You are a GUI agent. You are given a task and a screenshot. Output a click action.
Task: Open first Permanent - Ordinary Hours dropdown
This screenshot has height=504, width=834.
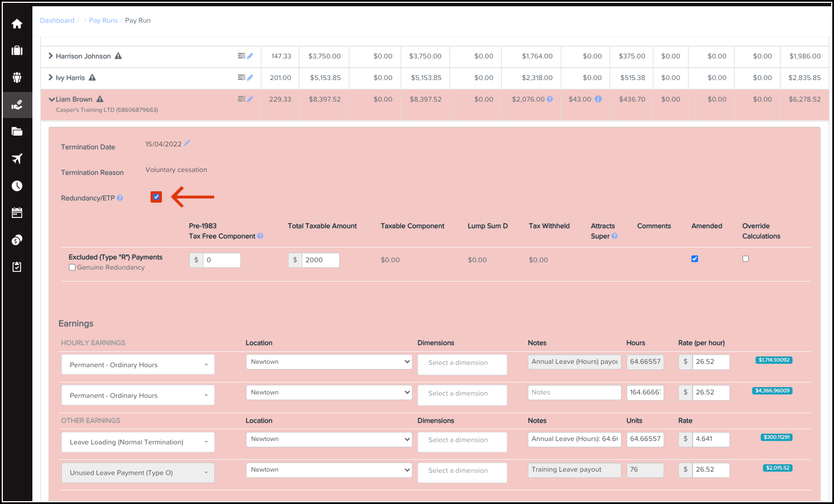137,365
